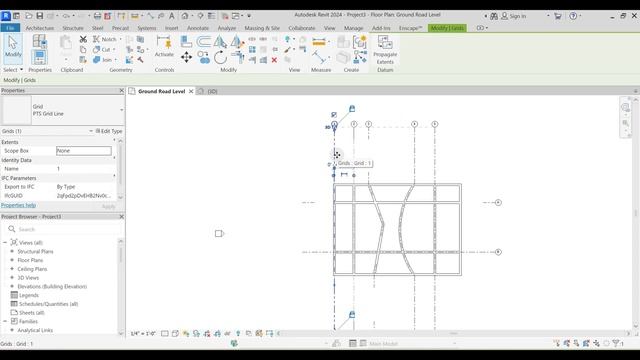This screenshot has height=360, width=640.
Task: Open the grid type selector dropdown
Action: coord(121,110)
